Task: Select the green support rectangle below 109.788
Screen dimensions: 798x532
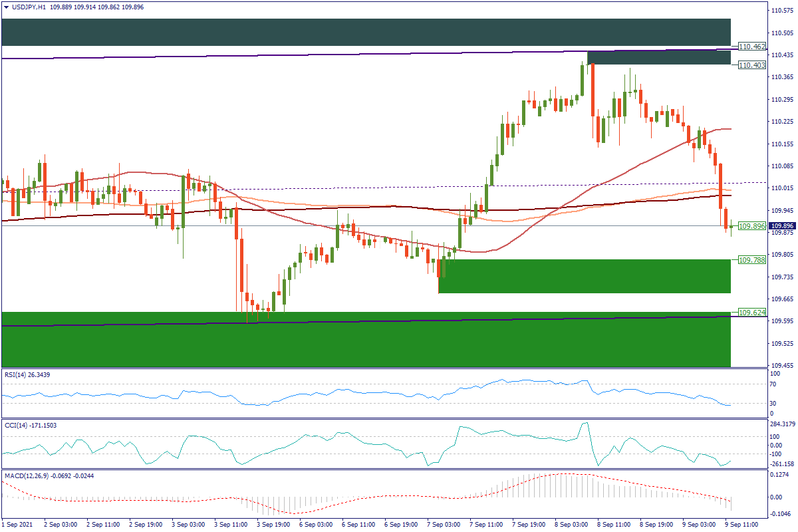Action: click(x=584, y=276)
